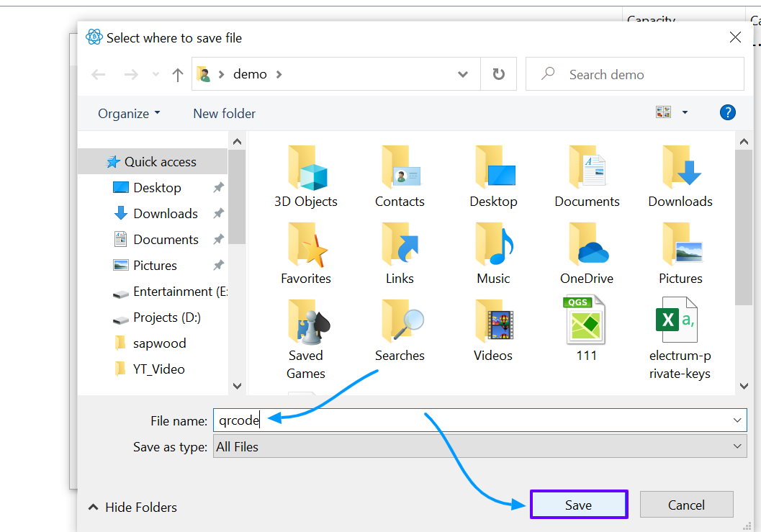
Task: Create a New folder
Action: [224, 114]
